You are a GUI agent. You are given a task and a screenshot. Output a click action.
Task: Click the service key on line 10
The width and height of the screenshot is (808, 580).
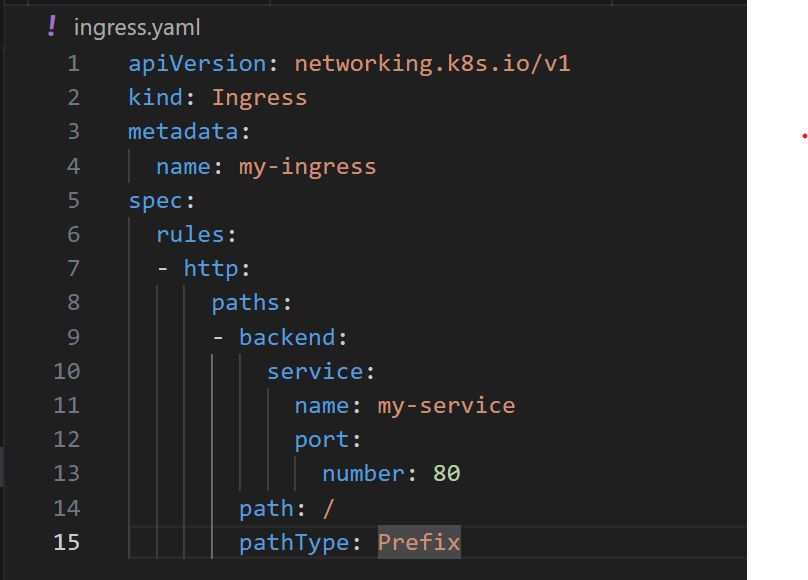click(315, 371)
